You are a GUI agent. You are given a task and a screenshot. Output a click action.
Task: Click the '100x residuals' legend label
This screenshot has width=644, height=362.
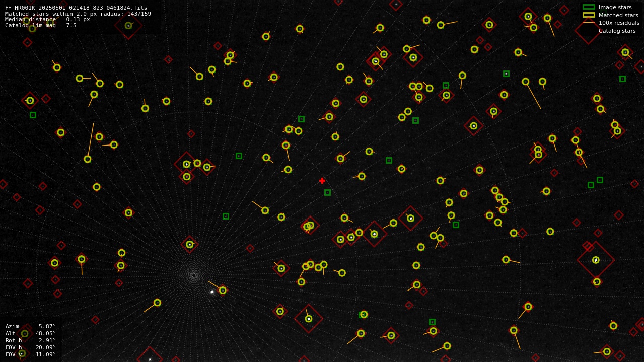619,23
